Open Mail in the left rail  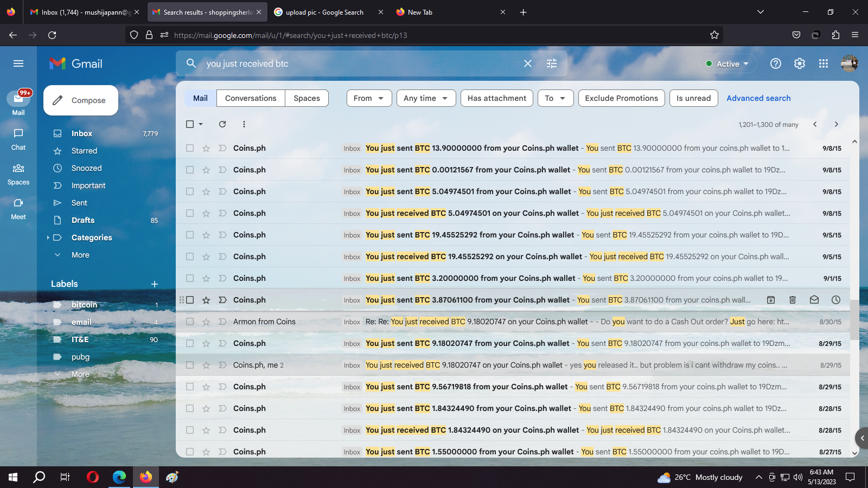tap(18, 103)
